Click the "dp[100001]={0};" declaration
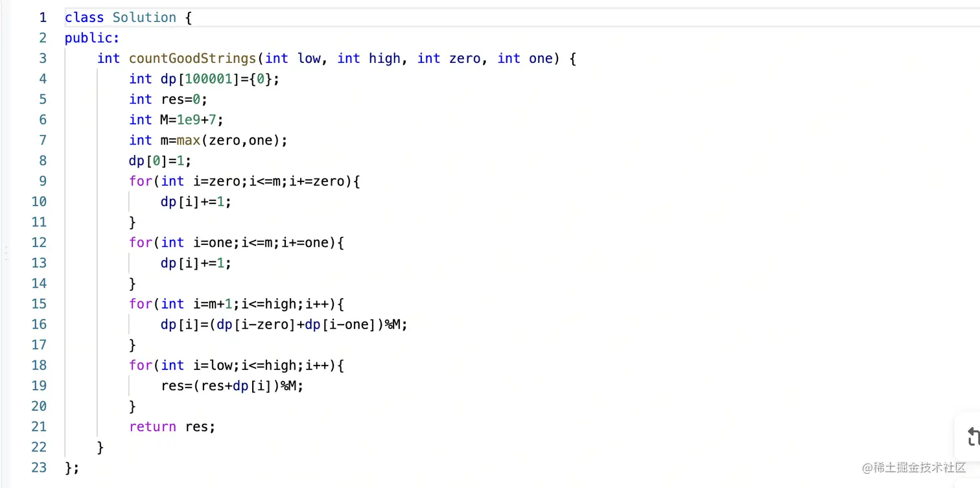 pyautogui.click(x=220, y=79)
